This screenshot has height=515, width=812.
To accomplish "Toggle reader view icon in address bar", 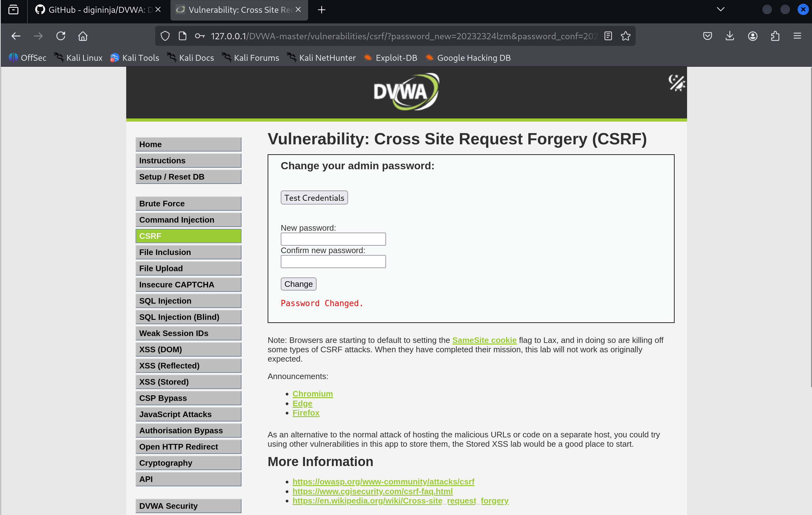I will pyautogui.click(x=608, y=36).
